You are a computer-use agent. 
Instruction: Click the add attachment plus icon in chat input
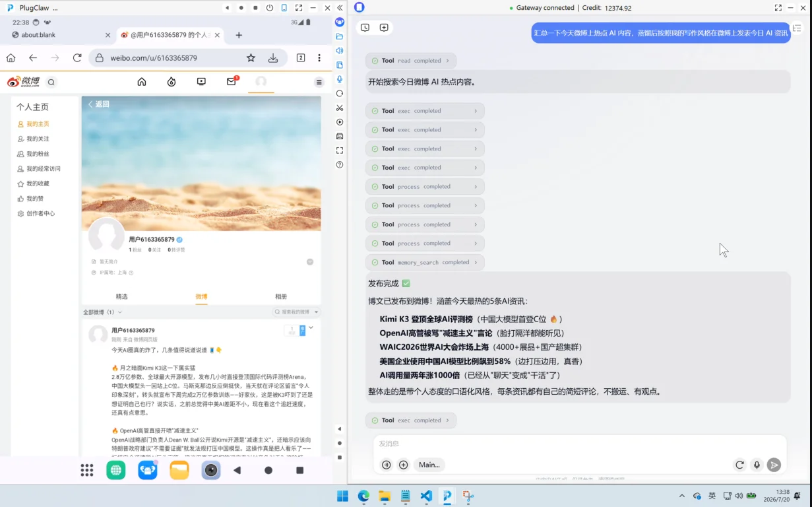(x=404, y=465)
